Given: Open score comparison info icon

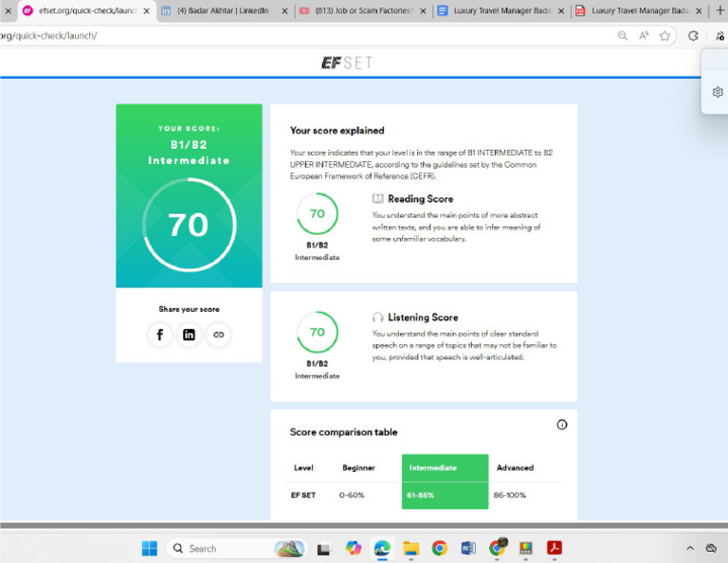Looking at the screenshot, I should tap(562, 425).
